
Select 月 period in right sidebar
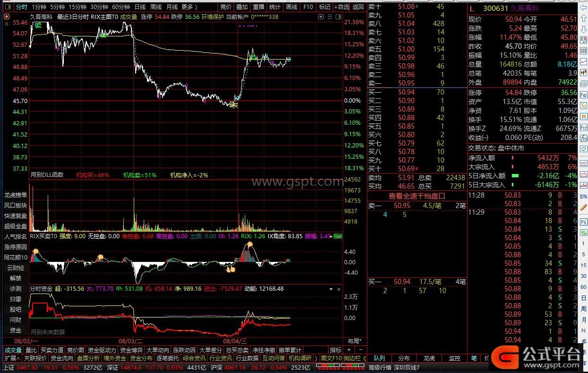[x=583, y=320]
